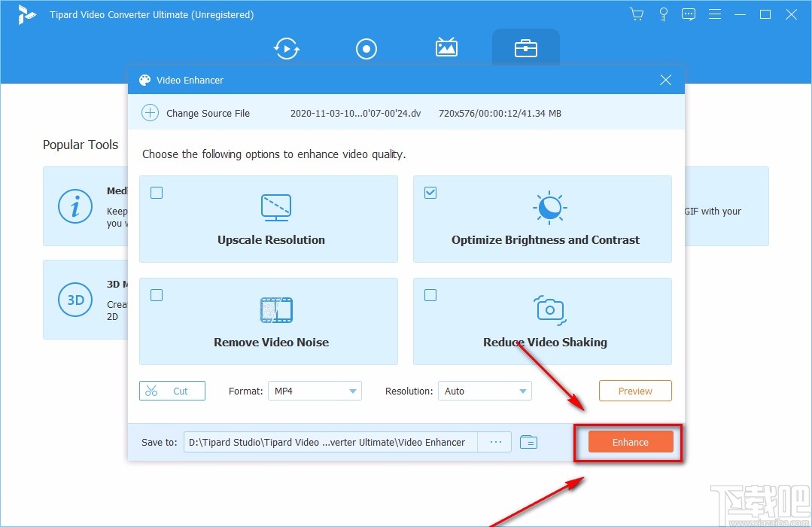Click the plus icon to change source
Viewport: 812px width, 527px height.
(x=151, y=112)
